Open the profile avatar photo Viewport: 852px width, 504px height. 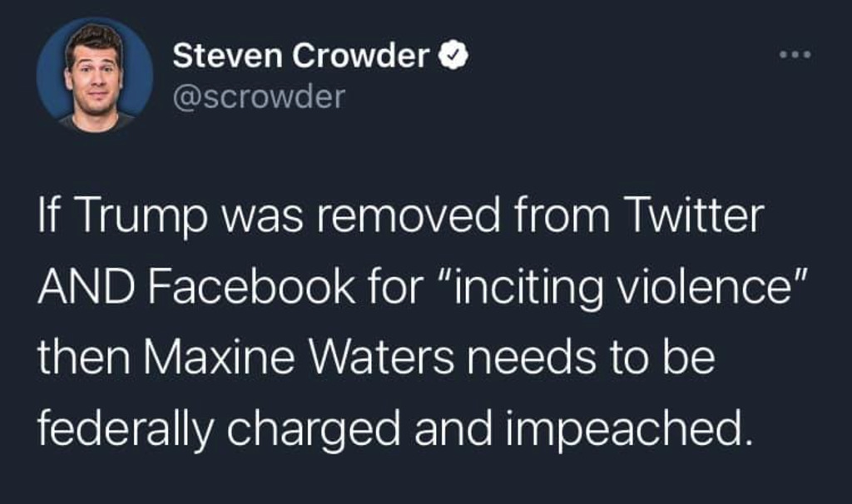click(x=95, y=76)
